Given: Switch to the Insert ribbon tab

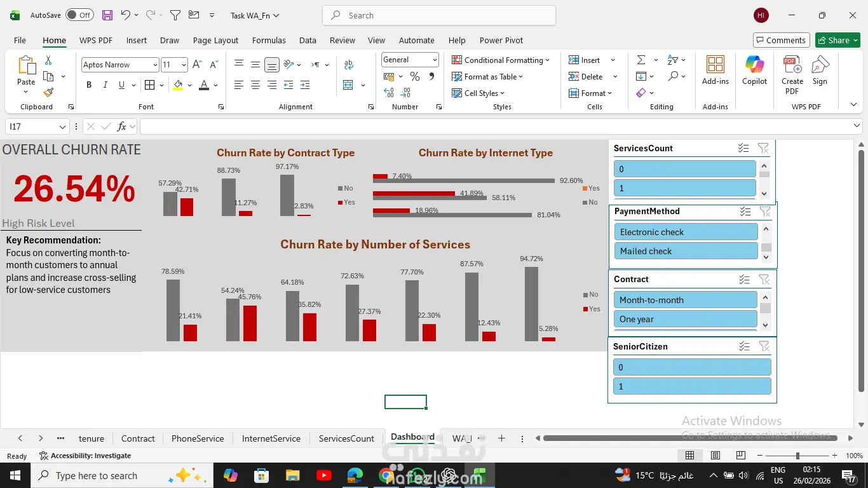Looking at the screenshot, I should coord(137,40).
